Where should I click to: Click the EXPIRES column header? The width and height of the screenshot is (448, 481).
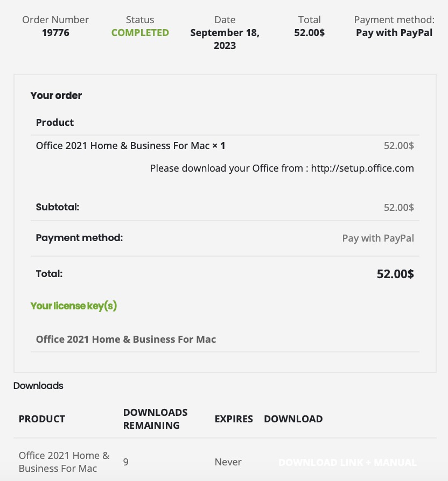coord(234,419)
